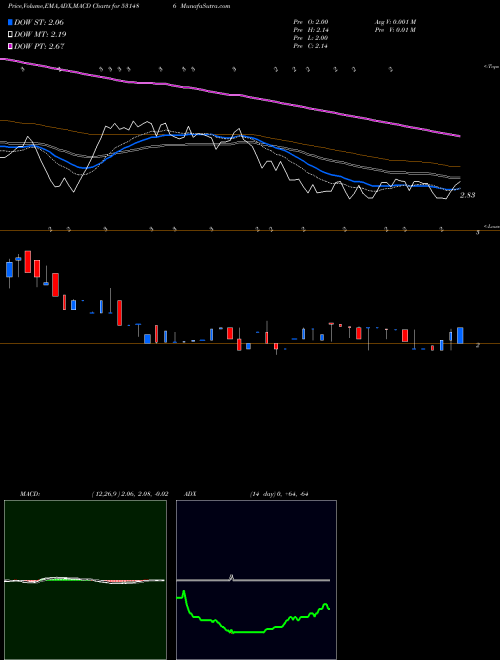
Task: Open the dark blue ADX indicator chart
Action: coord(256,580)
